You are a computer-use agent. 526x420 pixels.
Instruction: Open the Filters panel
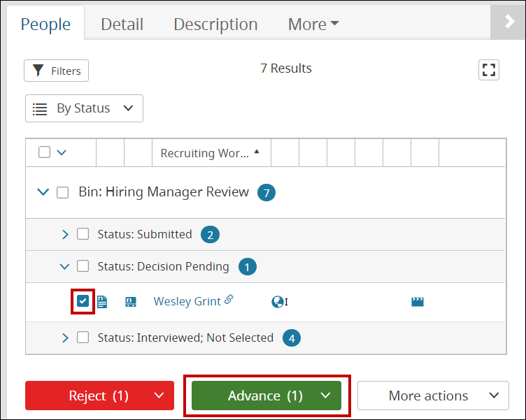[57, 71]
